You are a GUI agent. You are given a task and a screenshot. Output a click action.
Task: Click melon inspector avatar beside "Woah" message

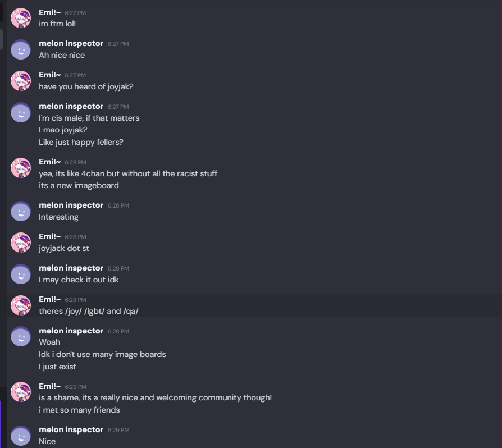coord(21,337)
